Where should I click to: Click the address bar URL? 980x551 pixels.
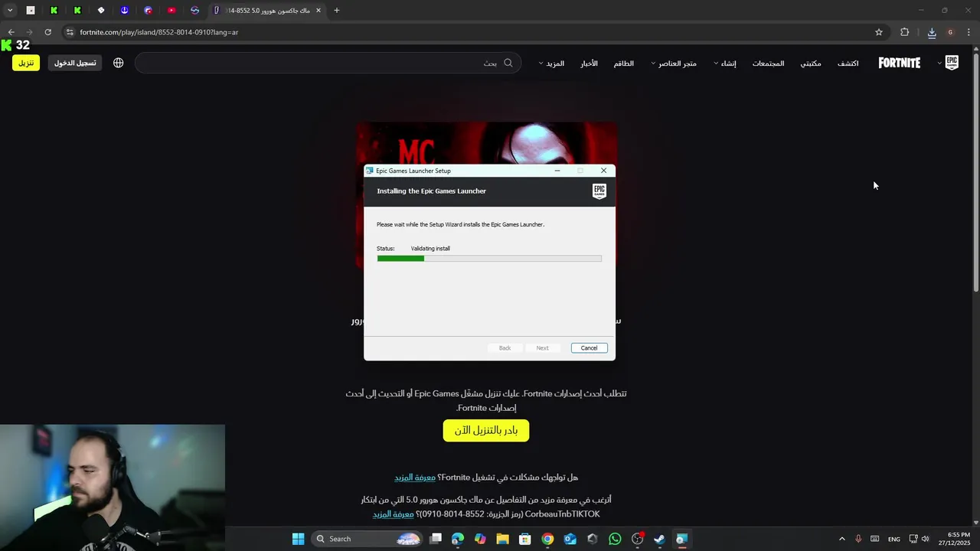[159, 32]
